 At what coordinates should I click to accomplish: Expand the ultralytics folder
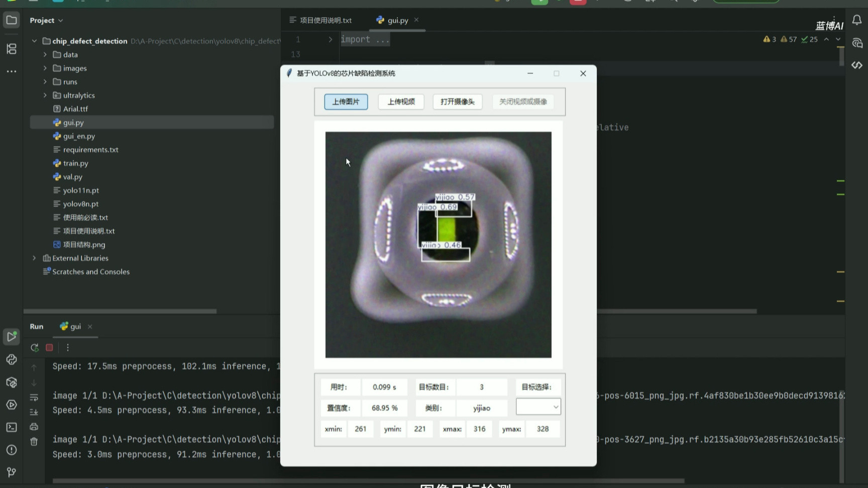tap(45, 95)
